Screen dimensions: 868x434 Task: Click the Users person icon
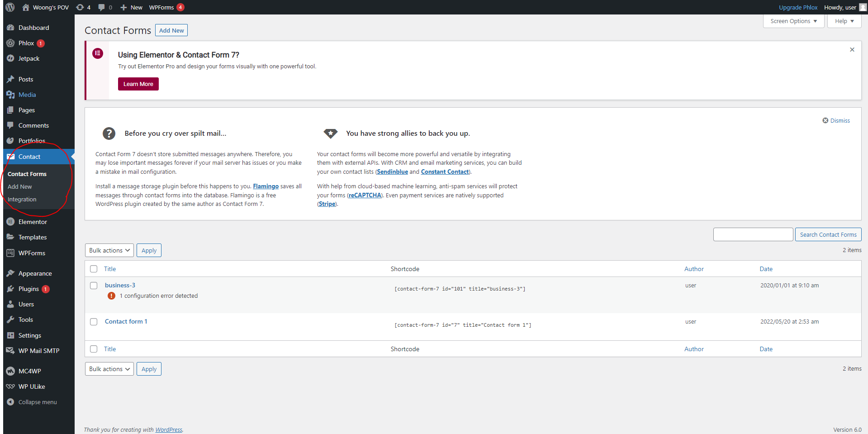pos(10,304)
